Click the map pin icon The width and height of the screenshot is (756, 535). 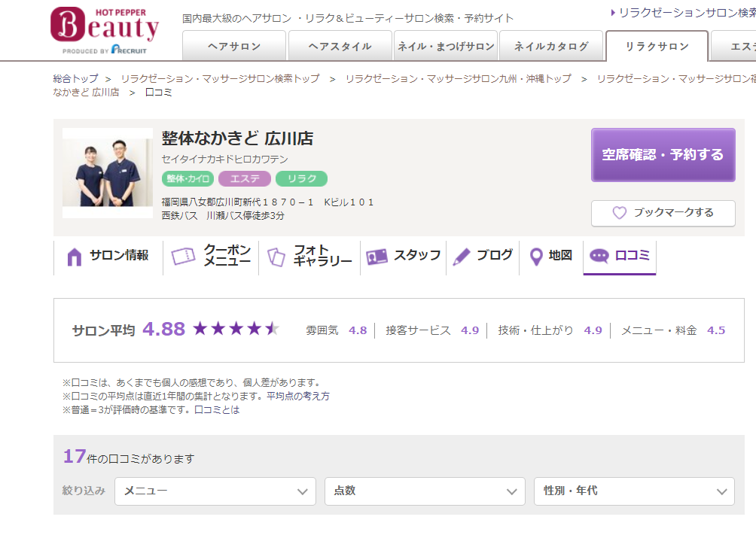coord(535,257)
